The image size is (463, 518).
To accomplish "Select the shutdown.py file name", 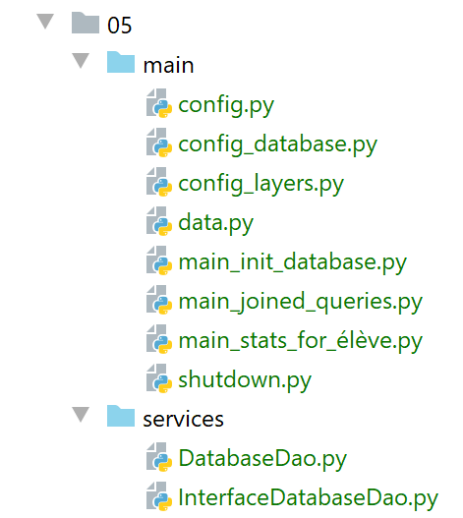I will pyautogui.click(x=245, y=380).
